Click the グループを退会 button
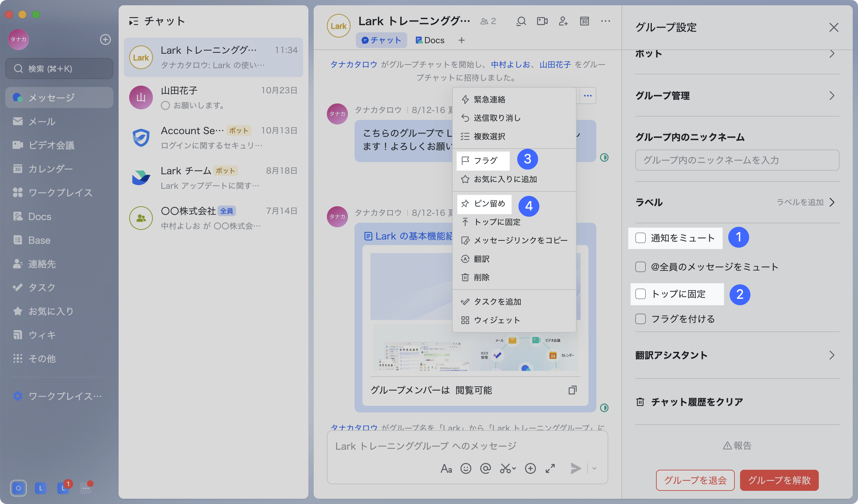This screenshot has width=858, height=504. click(x=695, y=480)
